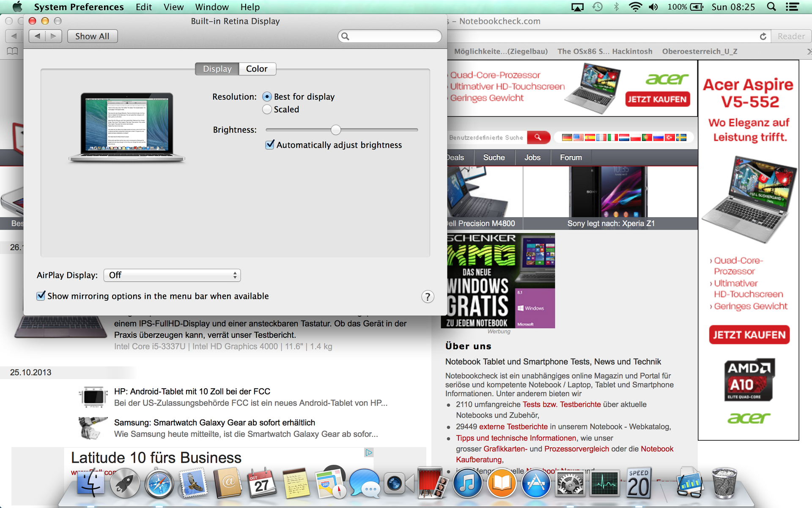
Task: Expand the AirPlay Display dropdown
Action: coord(172,275)
